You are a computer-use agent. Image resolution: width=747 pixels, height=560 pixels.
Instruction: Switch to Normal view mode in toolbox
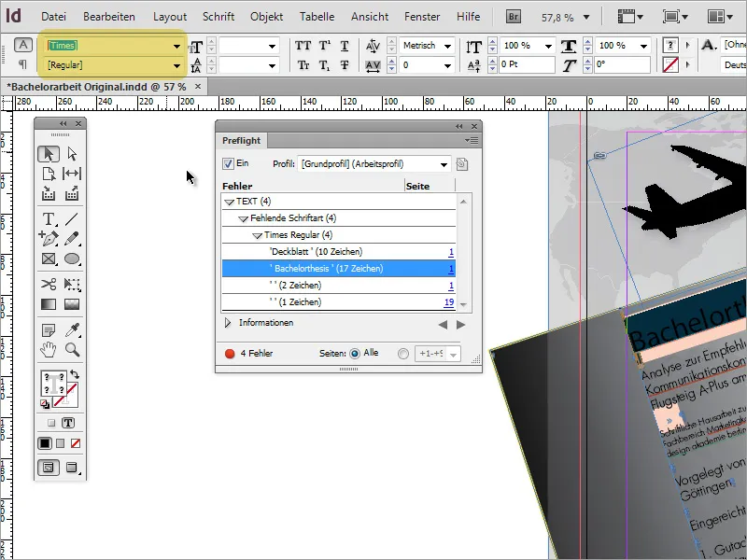[x=49, y=468]
